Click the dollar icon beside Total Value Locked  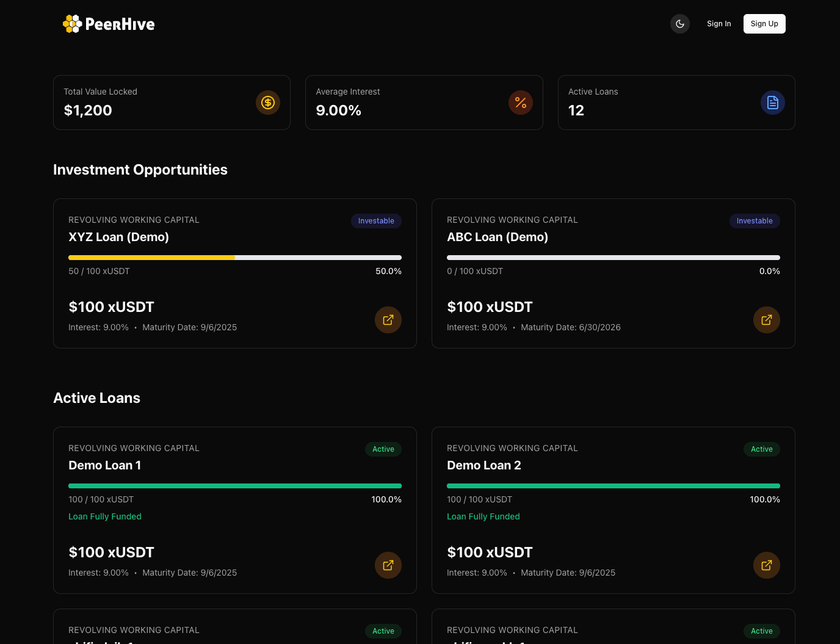(x=268, y=103)
